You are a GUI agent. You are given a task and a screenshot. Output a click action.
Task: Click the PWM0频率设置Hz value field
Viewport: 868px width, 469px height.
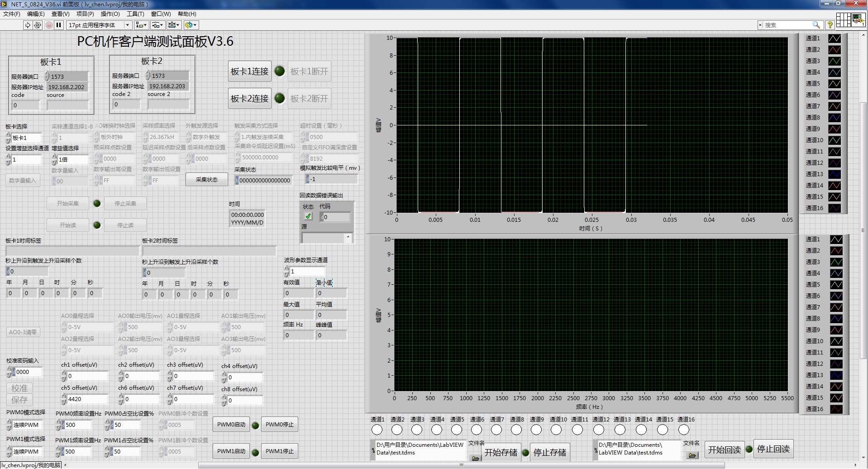[x=77, y=425]
